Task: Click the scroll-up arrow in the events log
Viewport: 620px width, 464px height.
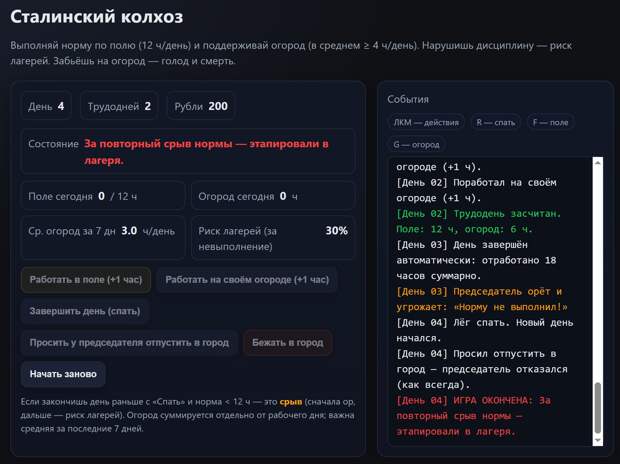Action: [598, 162]
